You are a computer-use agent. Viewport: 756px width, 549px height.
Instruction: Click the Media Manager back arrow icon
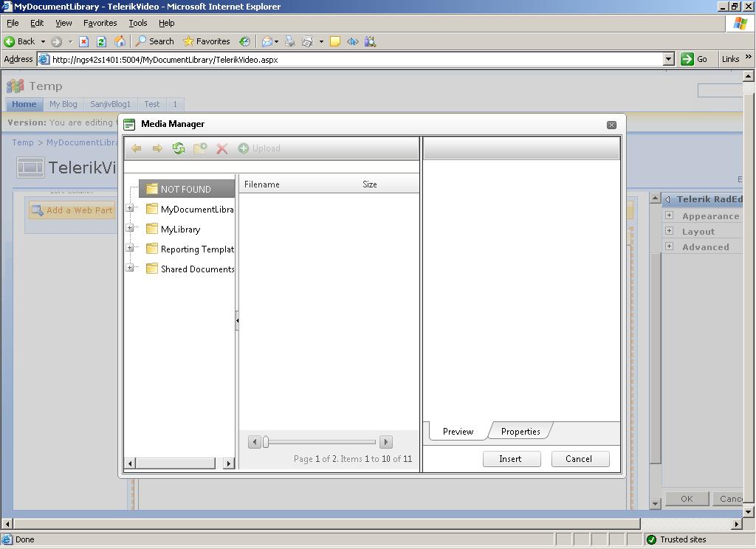[137, 148]
